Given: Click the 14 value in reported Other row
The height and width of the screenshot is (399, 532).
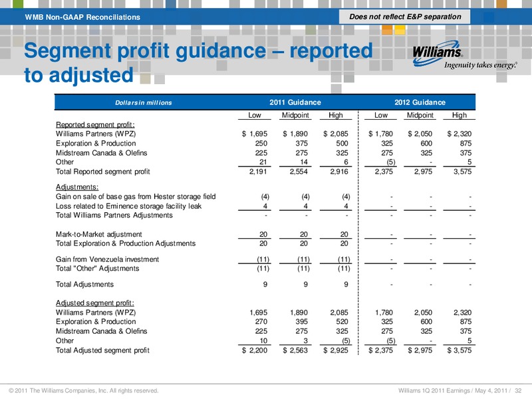Looking at the screenshot, I should 304,162.
